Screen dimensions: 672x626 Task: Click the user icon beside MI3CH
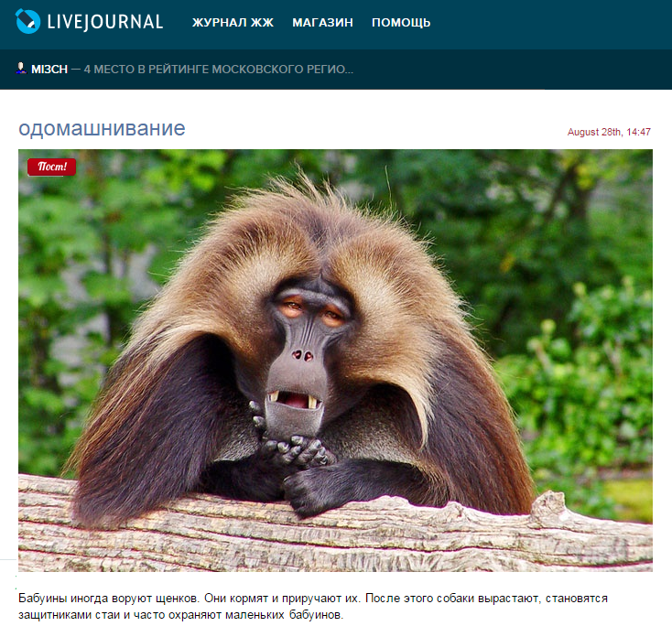pyautogui.click(x=21, y=69)
